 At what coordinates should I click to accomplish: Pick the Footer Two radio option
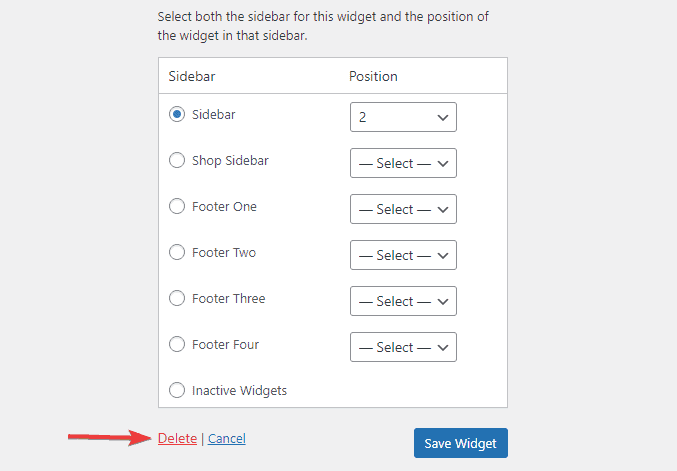pos(177,252)
